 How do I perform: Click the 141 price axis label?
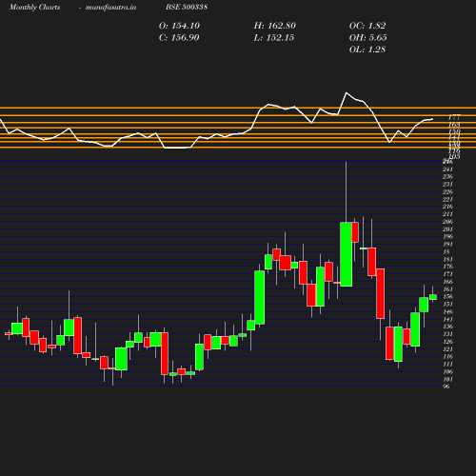pos(447,319)
